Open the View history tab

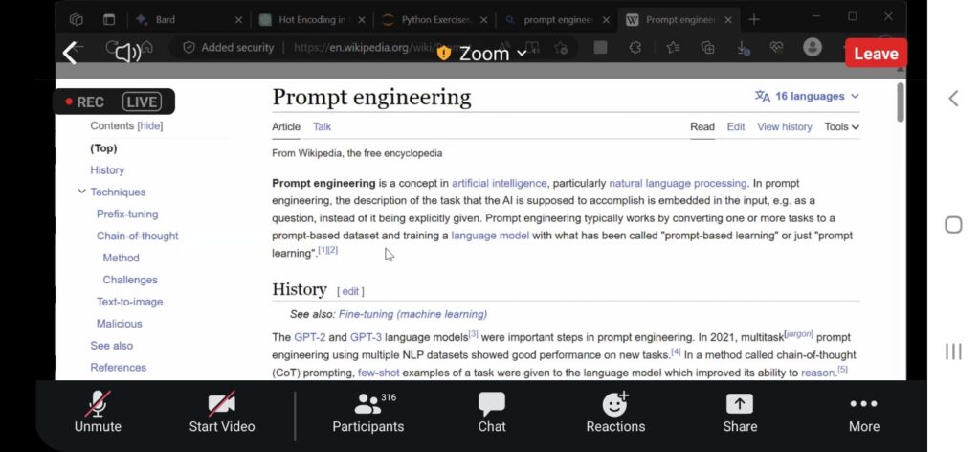point(784,126)
